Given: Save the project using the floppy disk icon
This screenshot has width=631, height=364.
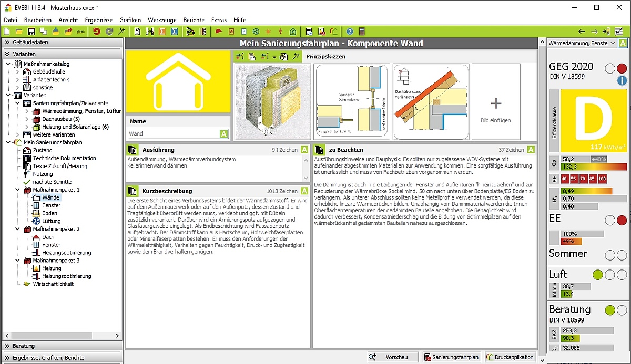Looking at the screenshot, I should (30, 32).
